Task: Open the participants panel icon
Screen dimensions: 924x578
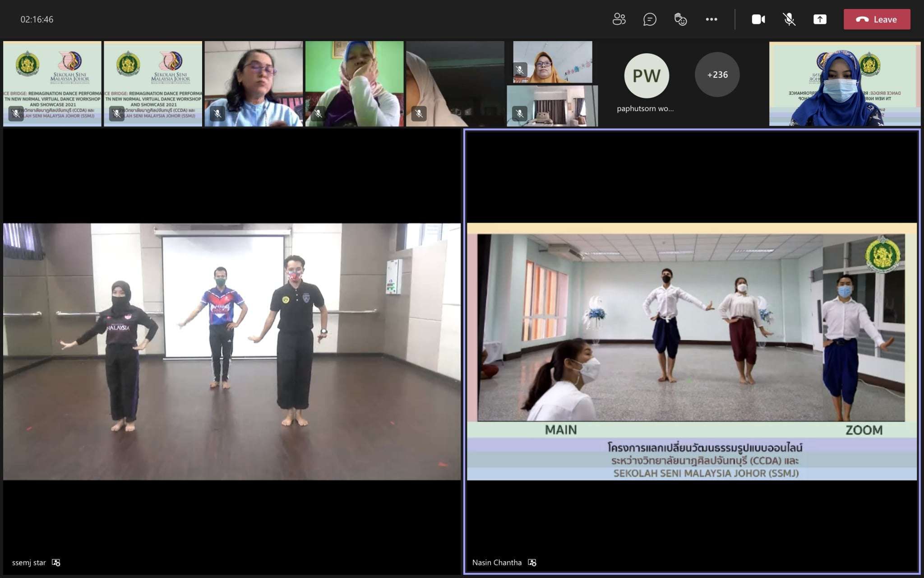Action: 619,19
